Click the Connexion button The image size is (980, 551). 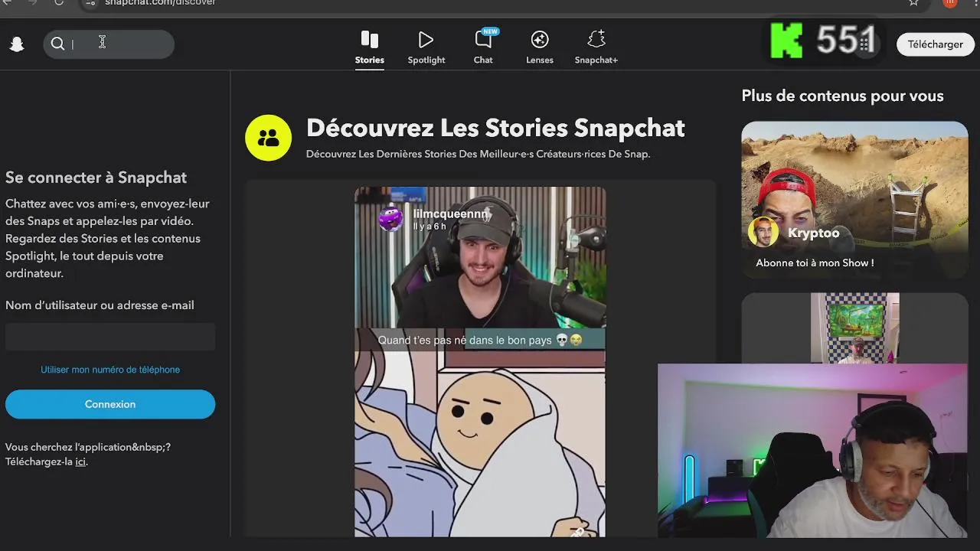[x=110, y=404]
